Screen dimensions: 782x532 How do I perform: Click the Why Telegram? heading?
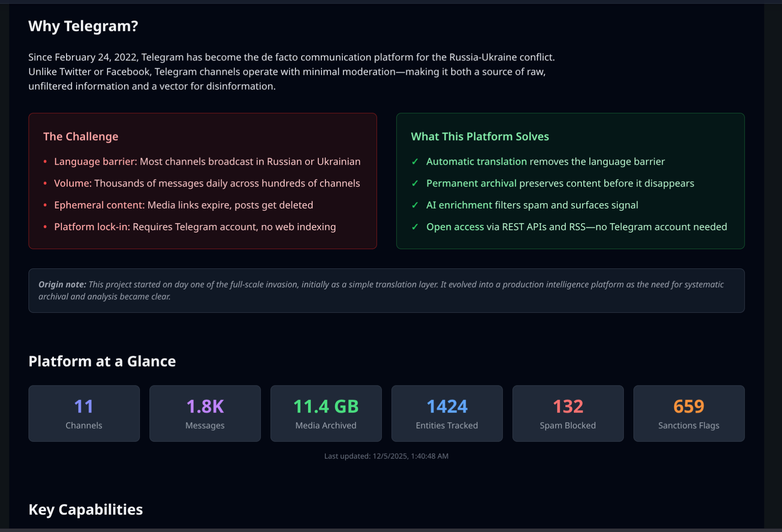point(83,26)
